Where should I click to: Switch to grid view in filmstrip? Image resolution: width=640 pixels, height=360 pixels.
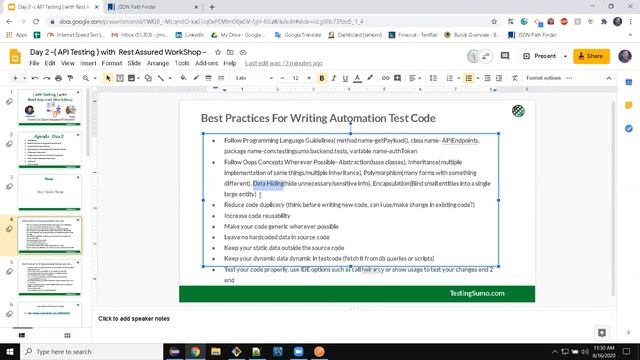pos(67,336)
